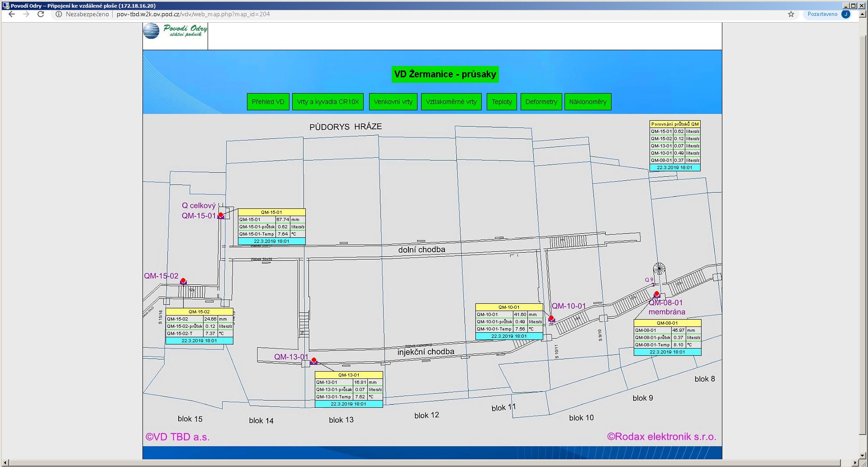
Task: Open the Náklonoměry page
Action: tap(588, 102)
